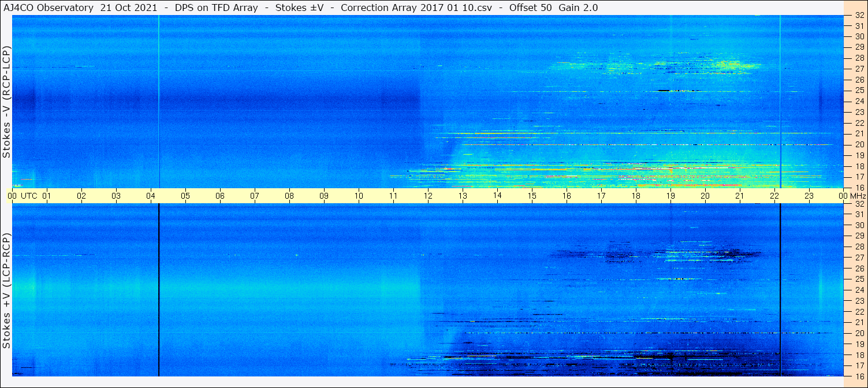Image resolution: width=868 pixels, height=388 pixels.
Task: Select the 22 hour tick on time axis
Action: tap(774, 196)
